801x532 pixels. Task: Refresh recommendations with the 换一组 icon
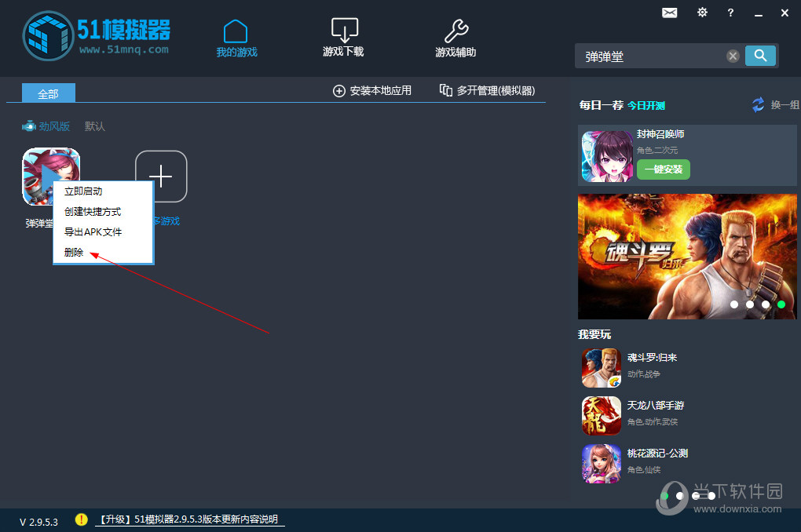click(x=757, y=104)
